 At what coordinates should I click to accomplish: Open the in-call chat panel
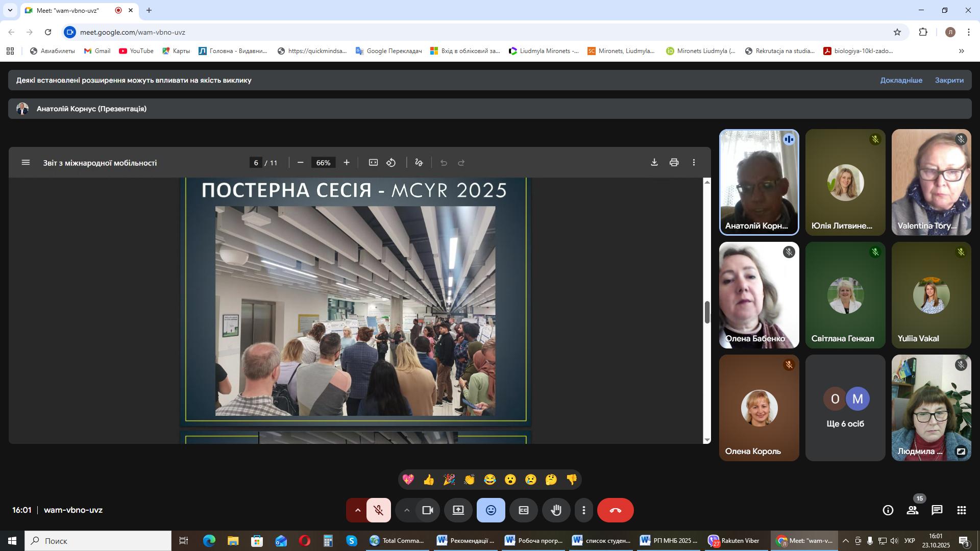(937, 510)
